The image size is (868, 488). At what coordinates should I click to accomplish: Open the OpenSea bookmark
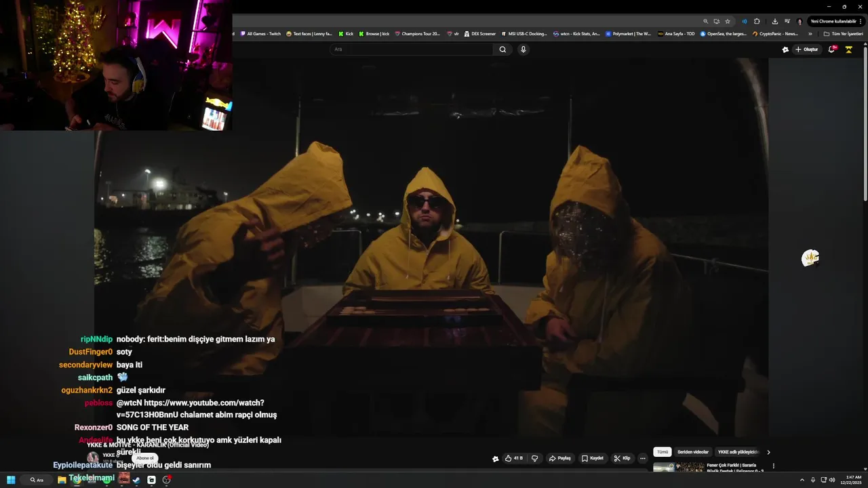tap(724, 33)
